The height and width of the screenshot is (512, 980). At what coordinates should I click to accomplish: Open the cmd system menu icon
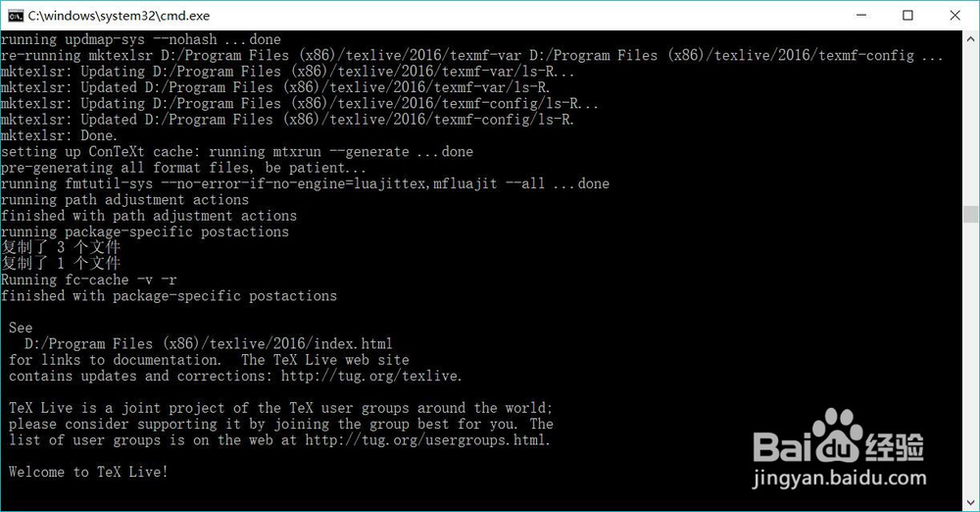coord(16,16)
